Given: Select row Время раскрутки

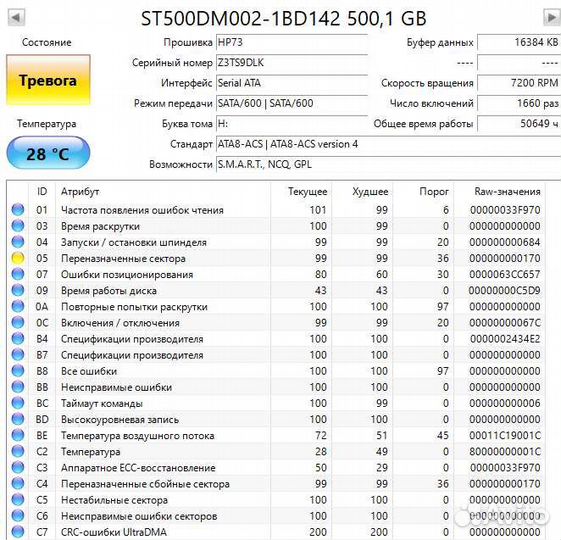Looking at the screenshot, I should [276, 226].
